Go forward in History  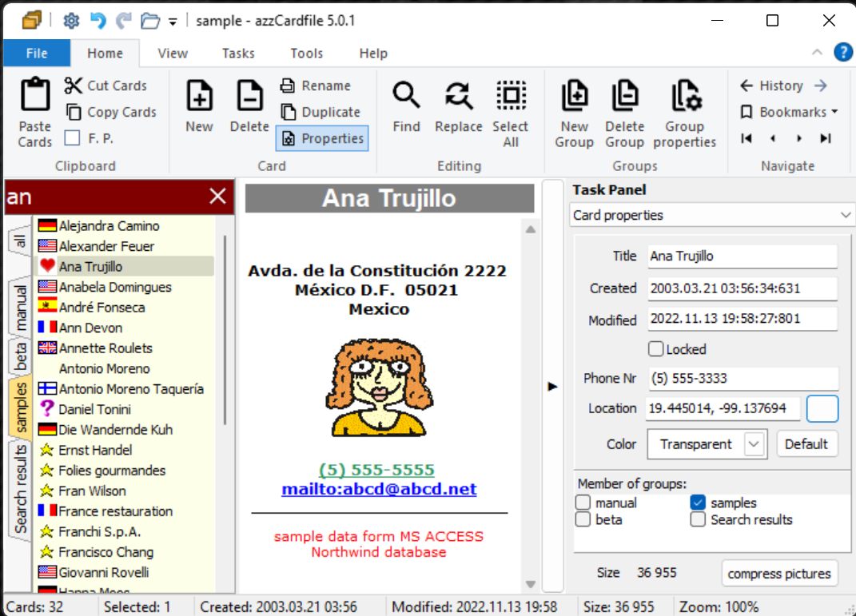[x=821, y=85]
